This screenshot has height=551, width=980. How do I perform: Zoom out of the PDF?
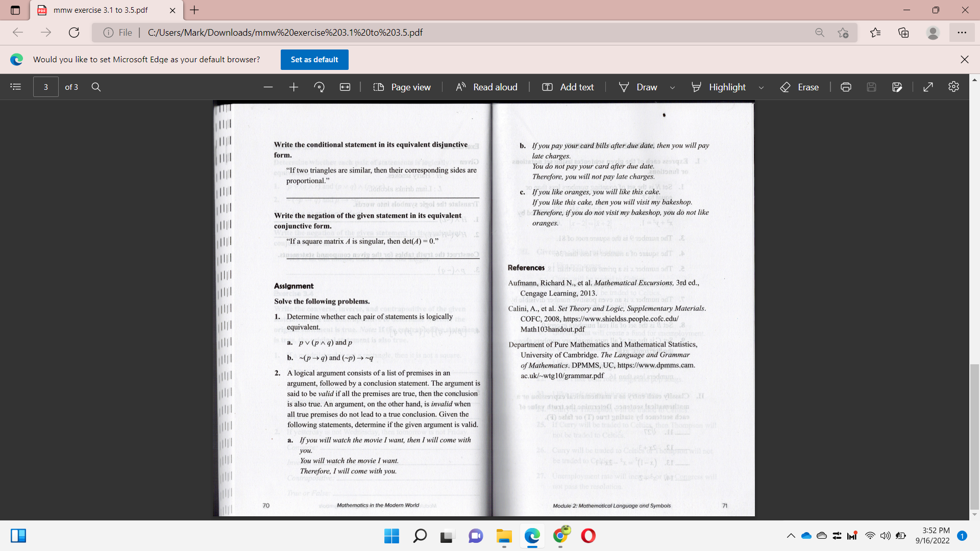click(268, 87)
